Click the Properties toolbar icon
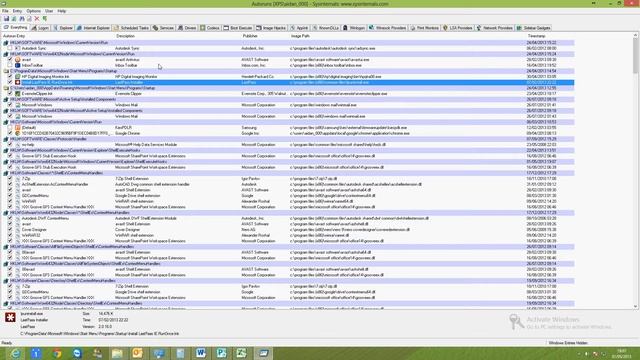 tap(29, 19)
